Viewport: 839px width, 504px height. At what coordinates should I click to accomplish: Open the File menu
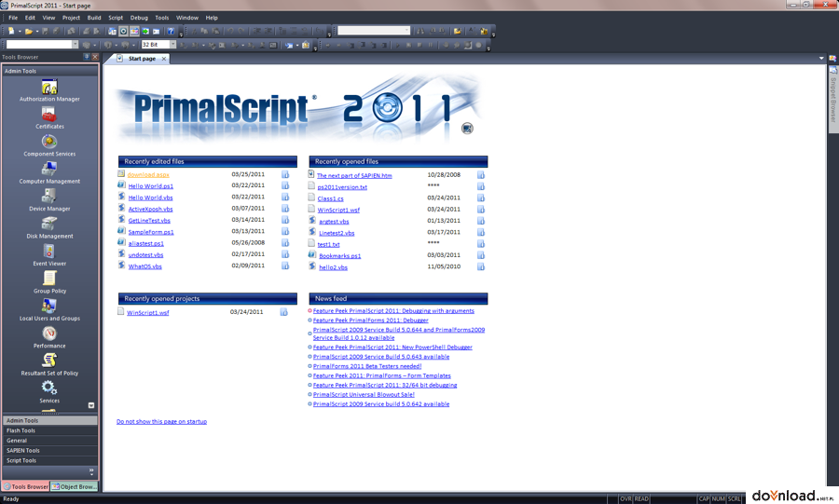13,18
